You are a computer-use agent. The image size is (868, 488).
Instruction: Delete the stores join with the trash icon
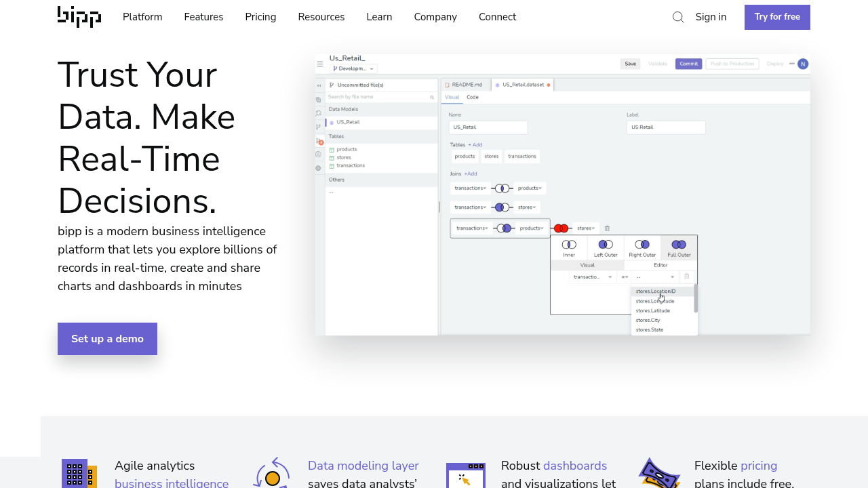(x=608, y=229)
